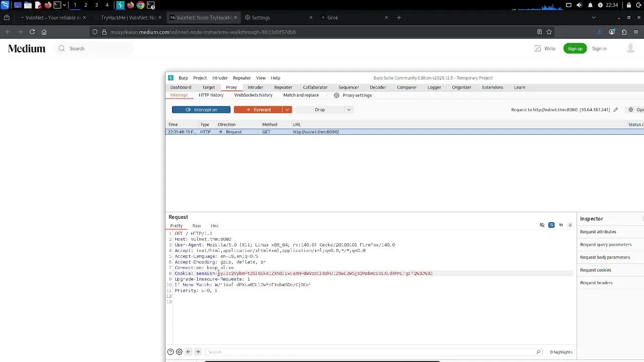Switch to the Dashboard tab
644x362 pixels.
click(x=181, y=87)
